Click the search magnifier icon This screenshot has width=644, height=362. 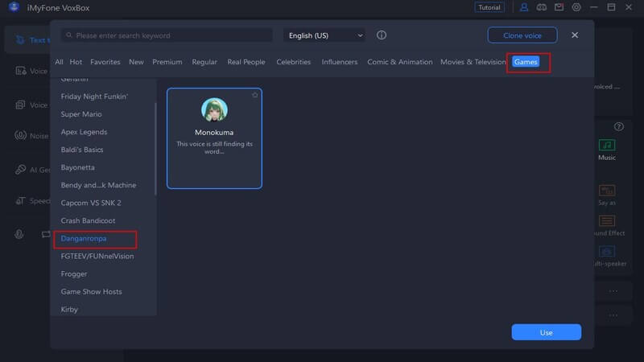pos(69,35)
